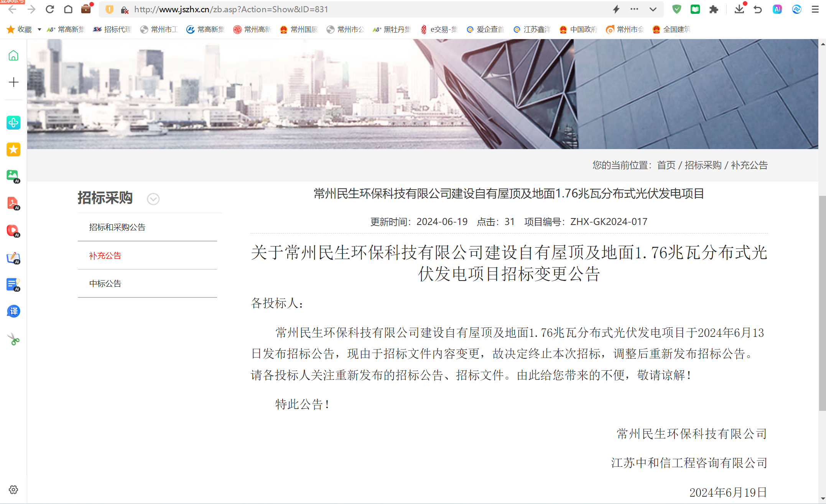Open the browser home page icon
Image resolution: width=826 pixels, height=504 pixels.
[68, 9]
